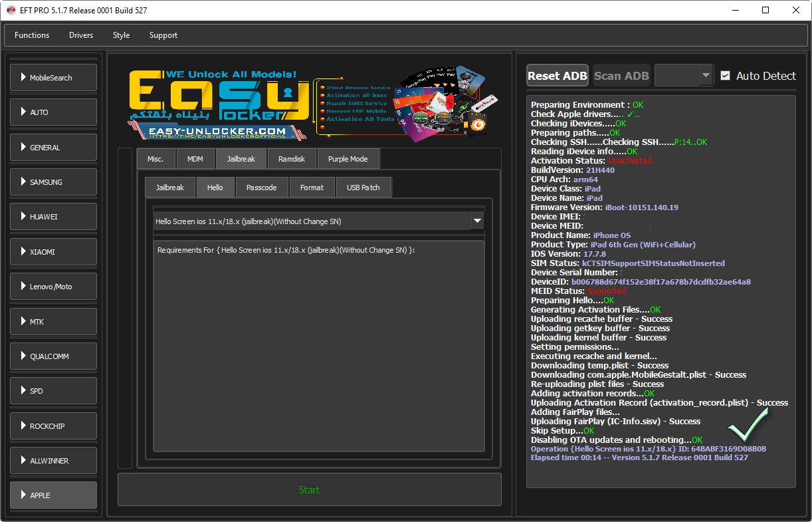The image size is (812, 522).
Task: Click the 'Skip Setup...OK' log line
Action: pyautogui.click(x=563, y=431)
